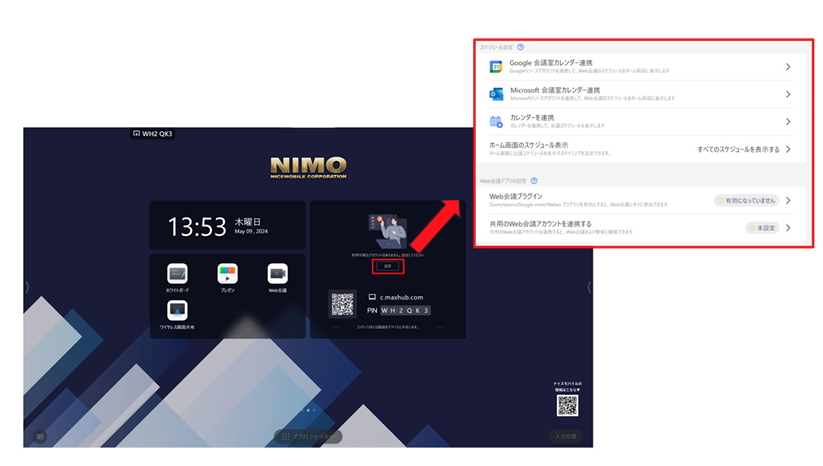Open the Web会議 camera app icon
This screenshot has height=466, width=823.
coord(277,273)
